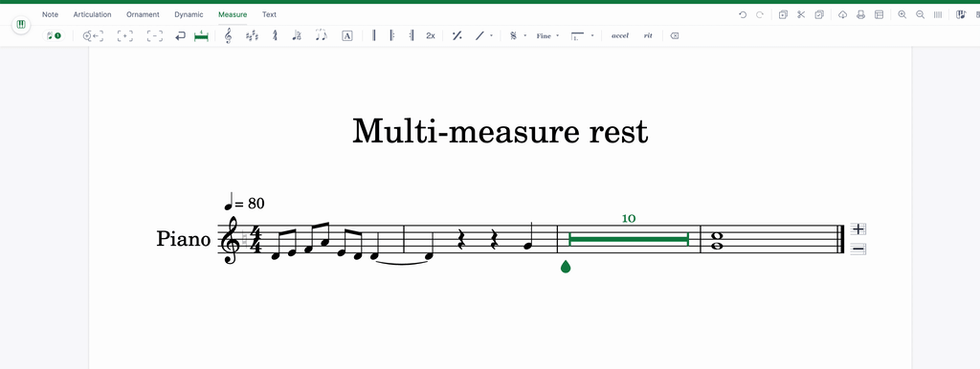The width and height of the screenshot is (980, 369).
Task: Change clef with treble clef icon
Action: point(228,36)
